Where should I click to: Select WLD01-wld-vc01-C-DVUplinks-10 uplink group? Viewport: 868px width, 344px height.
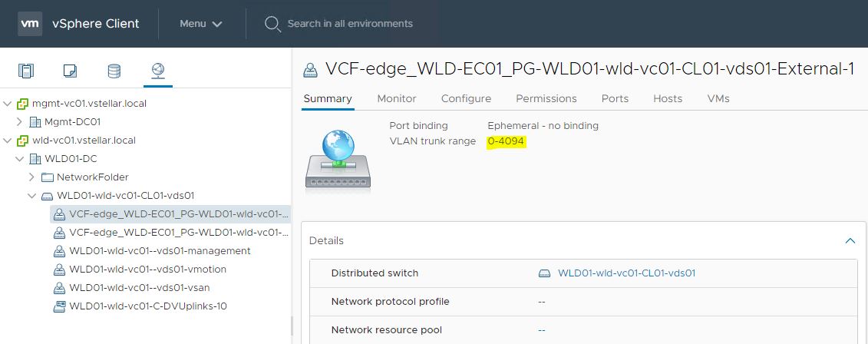tap(147, 306)
